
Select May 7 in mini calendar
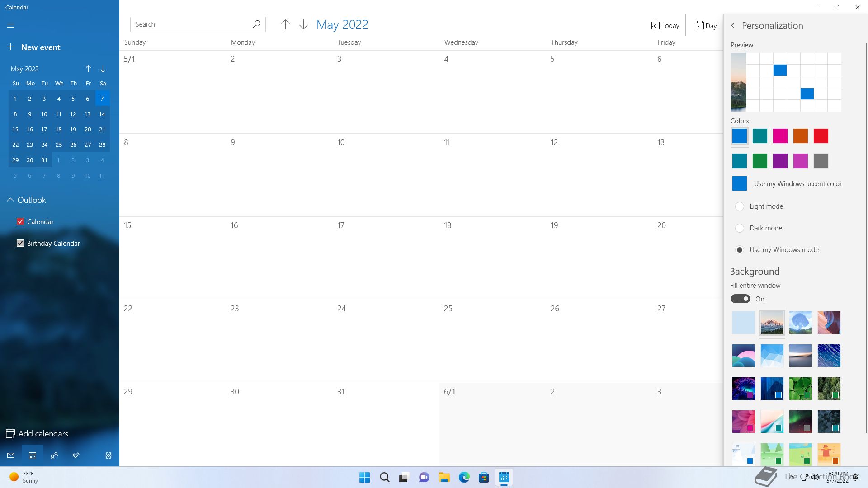[102, 99]
